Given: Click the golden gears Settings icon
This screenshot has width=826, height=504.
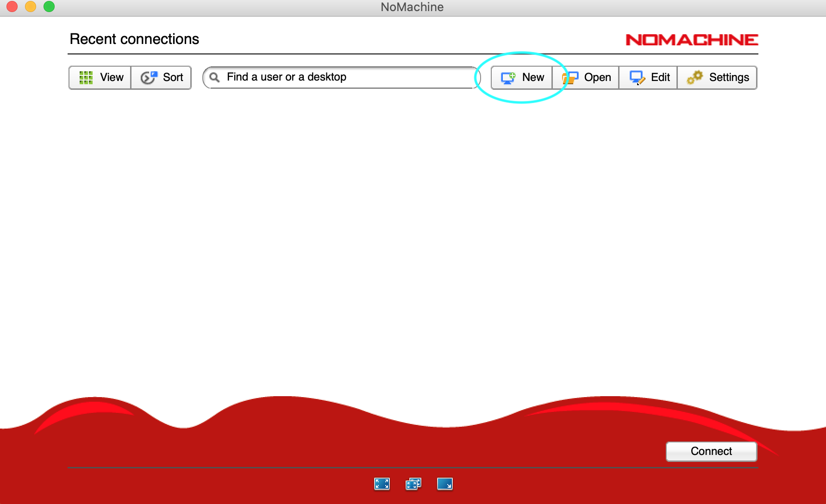Looking at the screenshot, I should tap(695, 77).
